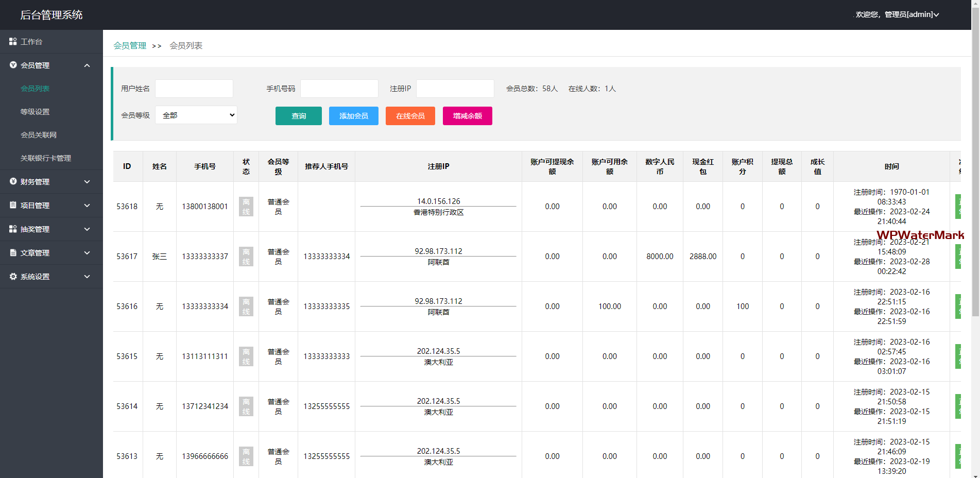Open the 会员等级 dropdown
Screen dimensions: 980x478
[196, 115]
